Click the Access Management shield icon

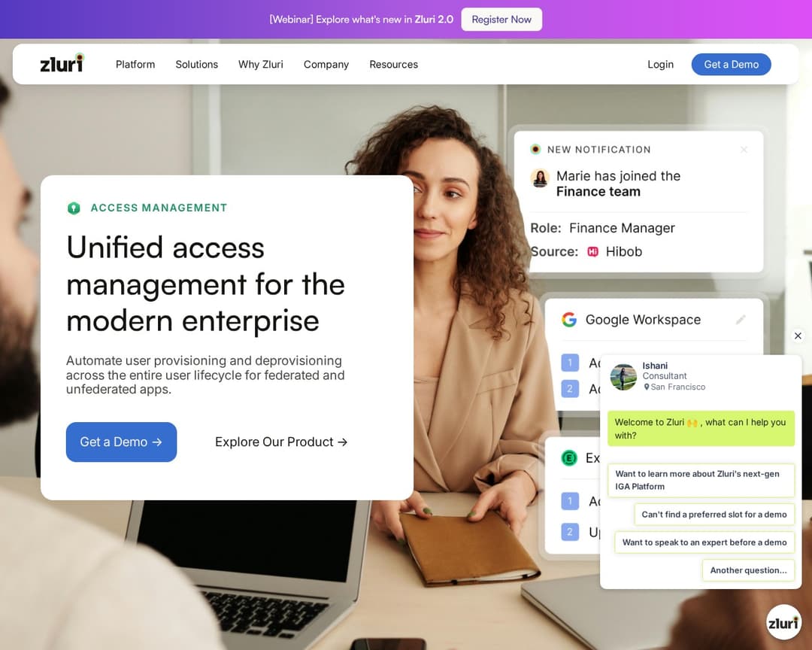tap(74, 208)
